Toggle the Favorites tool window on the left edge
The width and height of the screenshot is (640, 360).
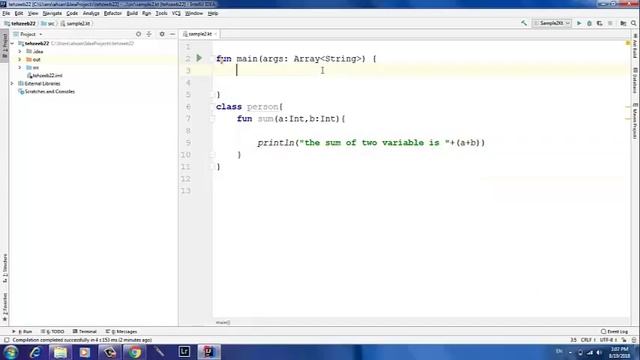(x=4, y=307)
